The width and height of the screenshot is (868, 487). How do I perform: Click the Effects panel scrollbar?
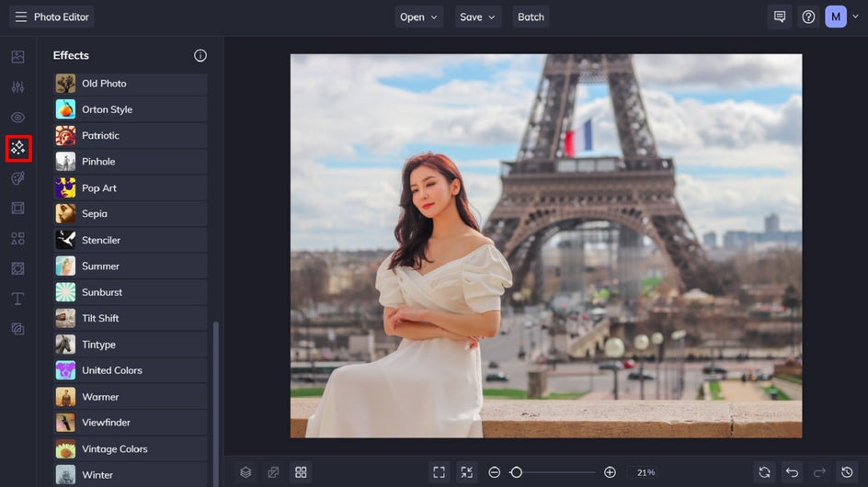point(216,404)
